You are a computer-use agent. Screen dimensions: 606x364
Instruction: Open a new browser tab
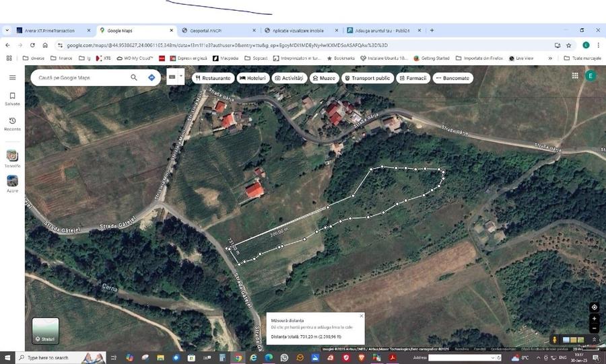[x=432, y=30]
